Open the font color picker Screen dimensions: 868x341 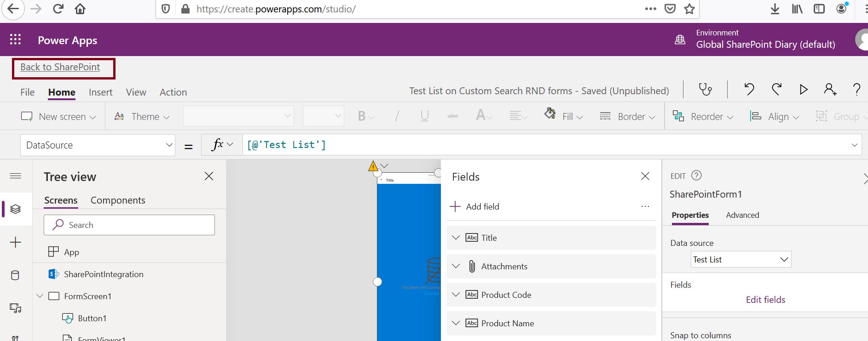(484, 116)
